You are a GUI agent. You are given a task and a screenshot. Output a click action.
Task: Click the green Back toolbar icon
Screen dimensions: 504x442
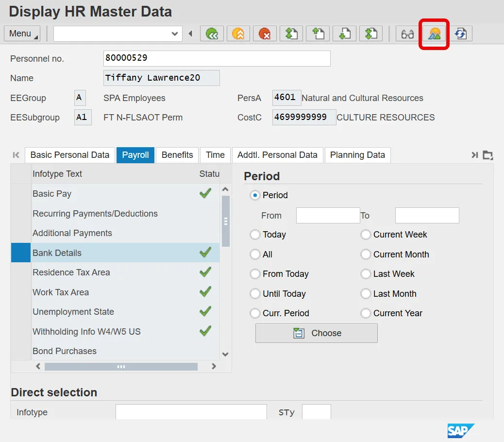pyautogui.click(x=212, y=34)
